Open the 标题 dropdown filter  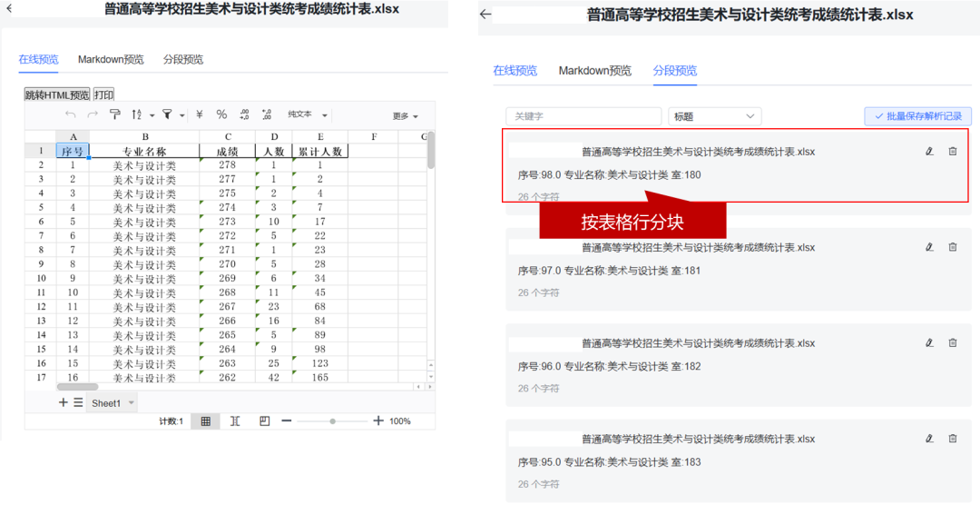pyautogui.click(x=714, y=116)
